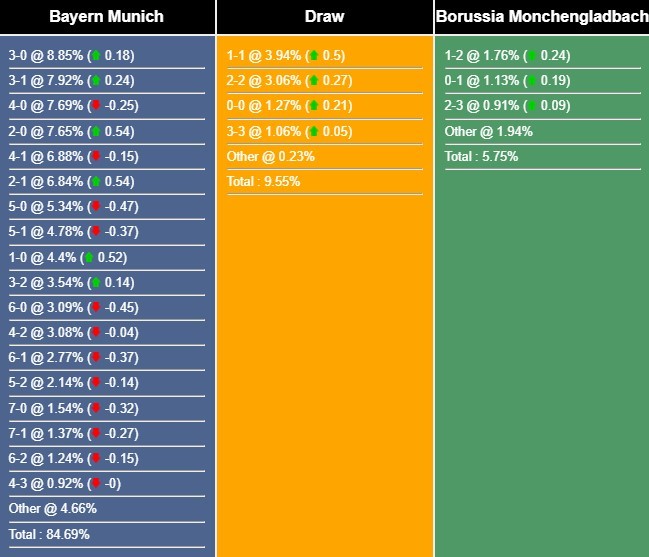Click red arrow next to 7-0 score
Screen dimensions: 649x557
(x=96, y=408)
